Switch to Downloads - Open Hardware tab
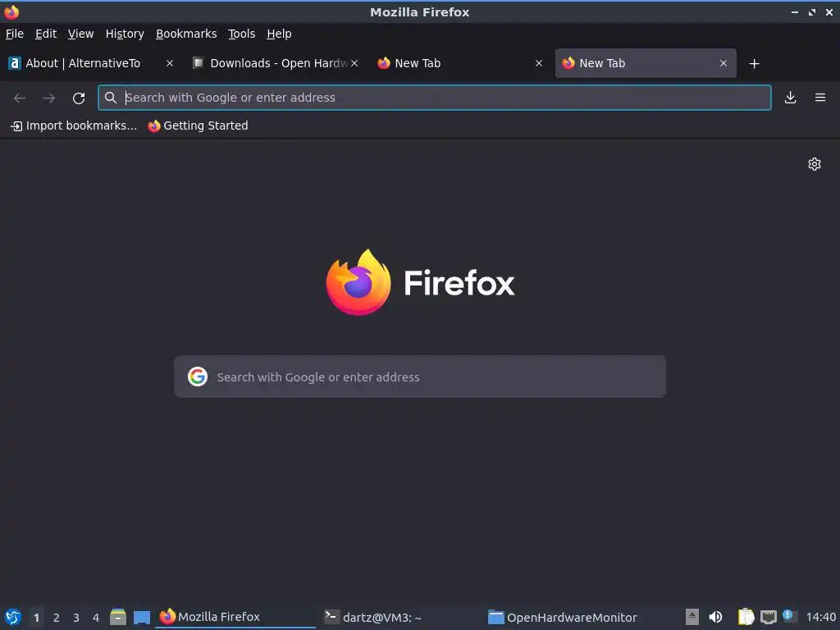 click(276, 63)
